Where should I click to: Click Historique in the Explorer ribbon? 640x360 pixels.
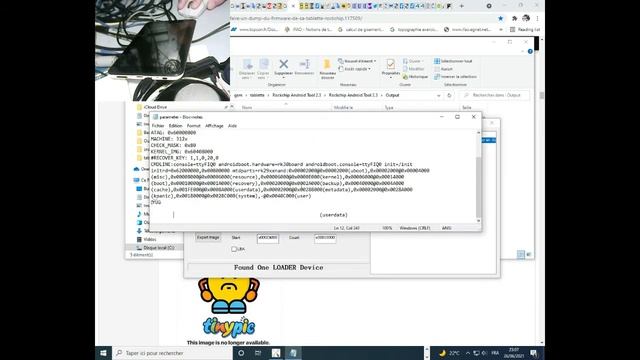416,77
